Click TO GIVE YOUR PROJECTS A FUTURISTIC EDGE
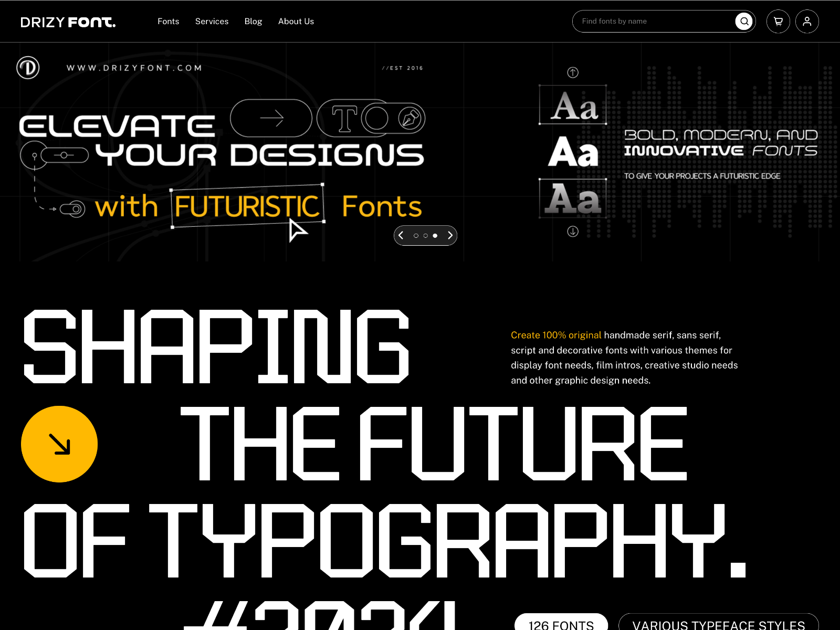 coord(702,176)
